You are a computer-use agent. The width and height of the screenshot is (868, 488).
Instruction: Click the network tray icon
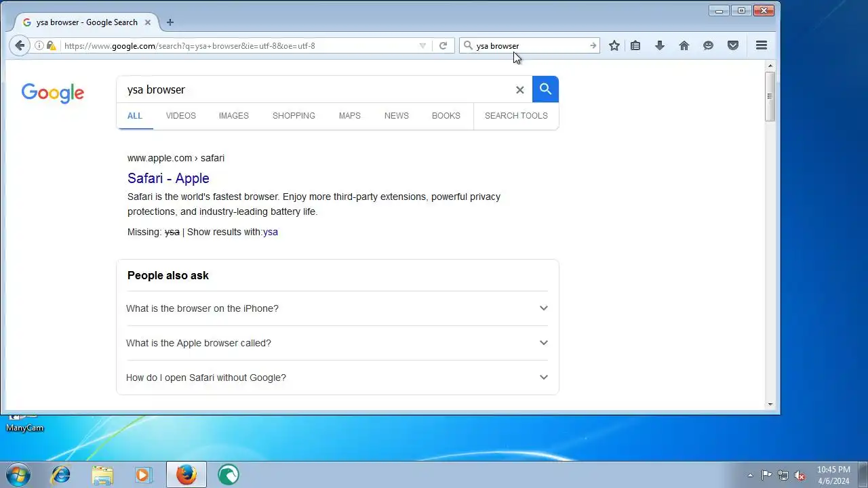click(x=783, y=475)
